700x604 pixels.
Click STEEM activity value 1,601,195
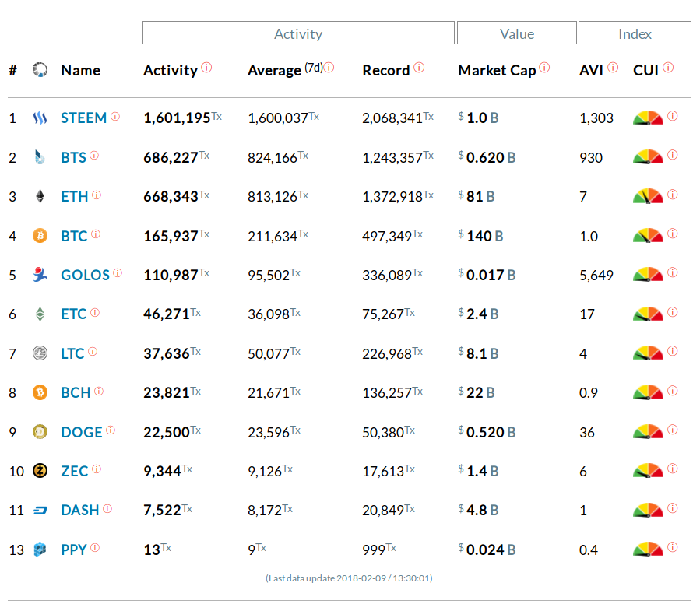[x=177, y=118]
